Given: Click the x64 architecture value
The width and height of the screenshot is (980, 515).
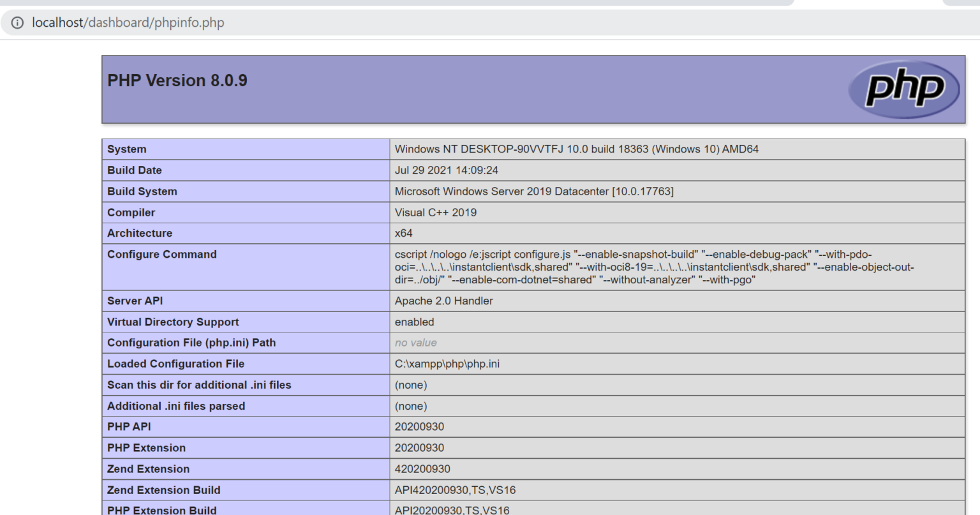Looking at the screenshot, I should coord(403,234).
